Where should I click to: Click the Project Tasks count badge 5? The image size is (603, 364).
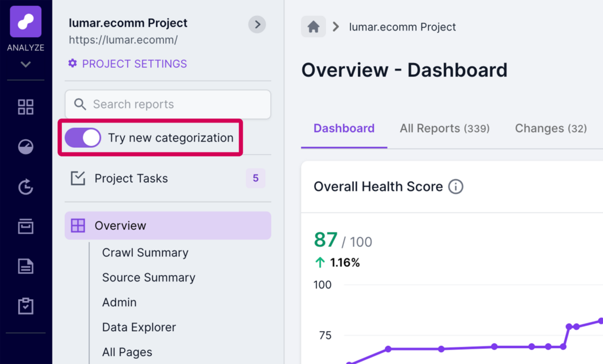click(x=256, y=178)
